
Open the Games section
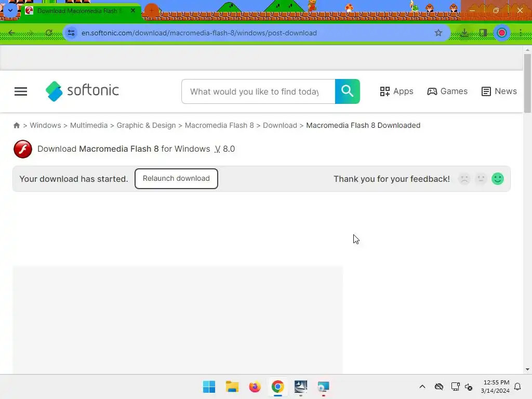pyautogui.click(x=447, y=91)
